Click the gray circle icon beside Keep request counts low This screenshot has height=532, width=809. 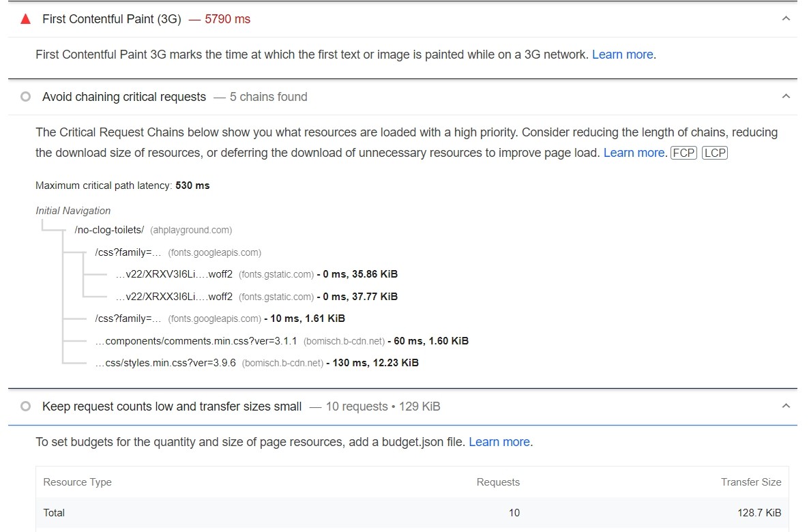point(25,406)
